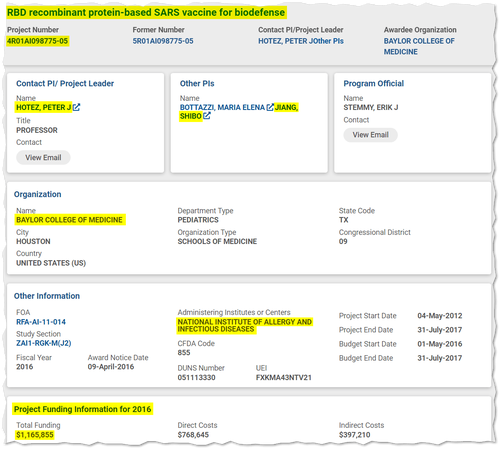The image size is (500, 449).
Task: Click the Project Funding Information for 2016 heading
Action: tap(83, 409)
